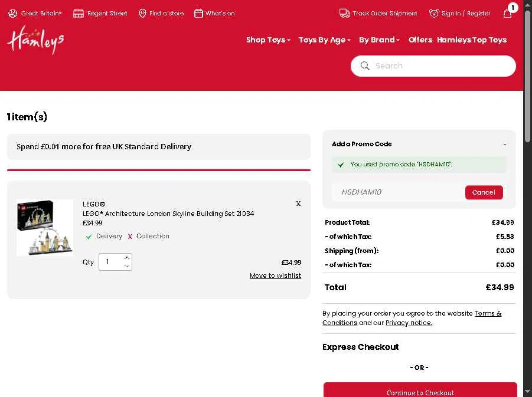Viewport: 532px width, 397px height.
Task: Click the Find a store pin icon
Action: (x=142, y=14)
